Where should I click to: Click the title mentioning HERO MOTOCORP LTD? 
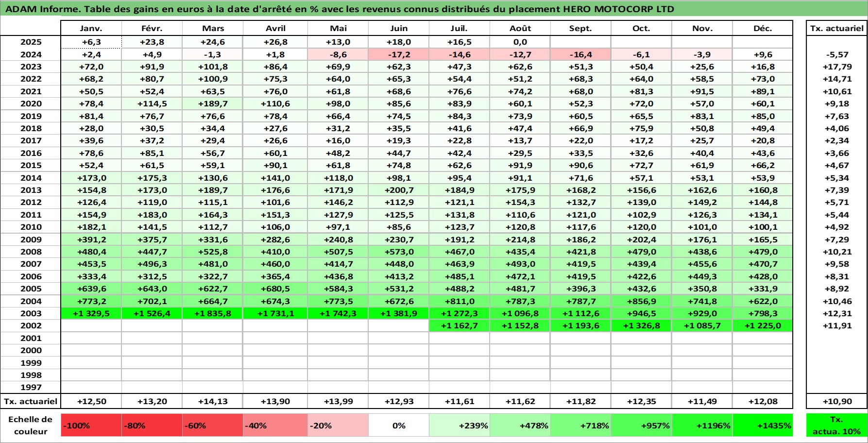(340, 9)
